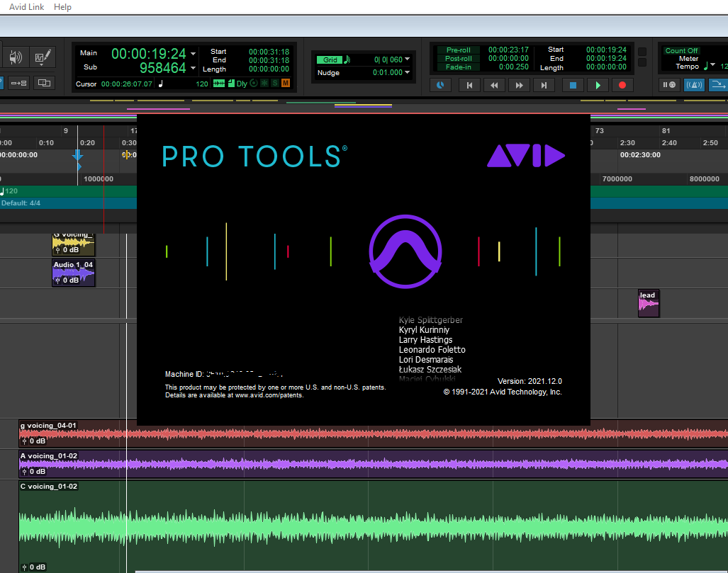Click the speaker audition icon in toolbar
This screenshot has width=728, height=573.
pos(16,57)
